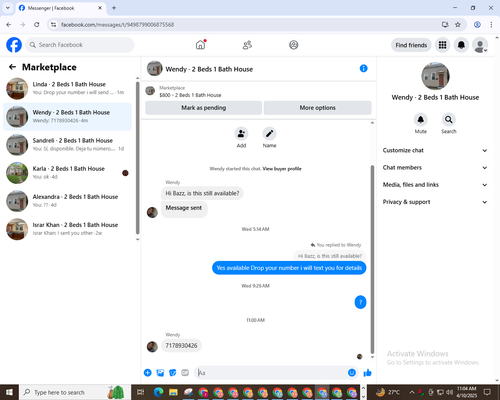The image size is (500, 400).
Task: Reload the page in Chrome
Action: [x=37, y=24]
